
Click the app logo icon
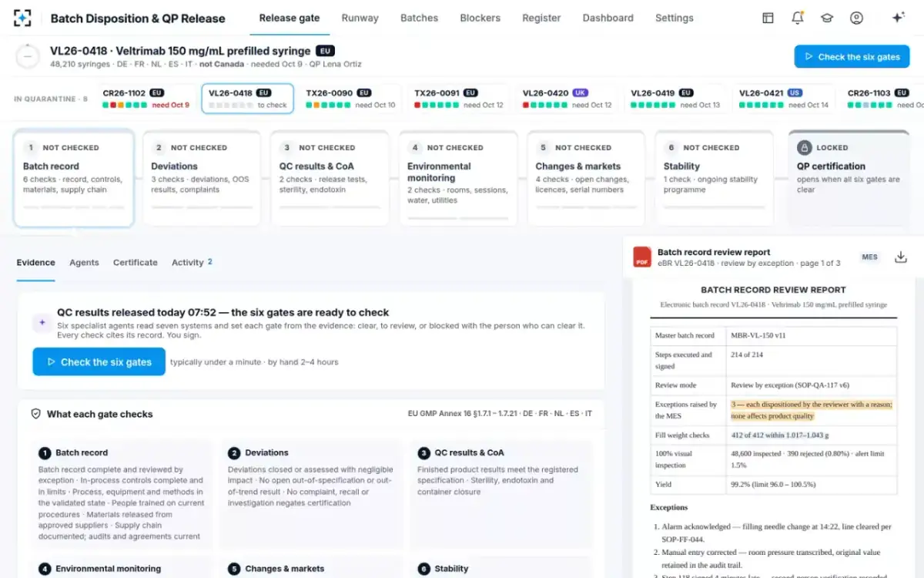pos(23,18)
